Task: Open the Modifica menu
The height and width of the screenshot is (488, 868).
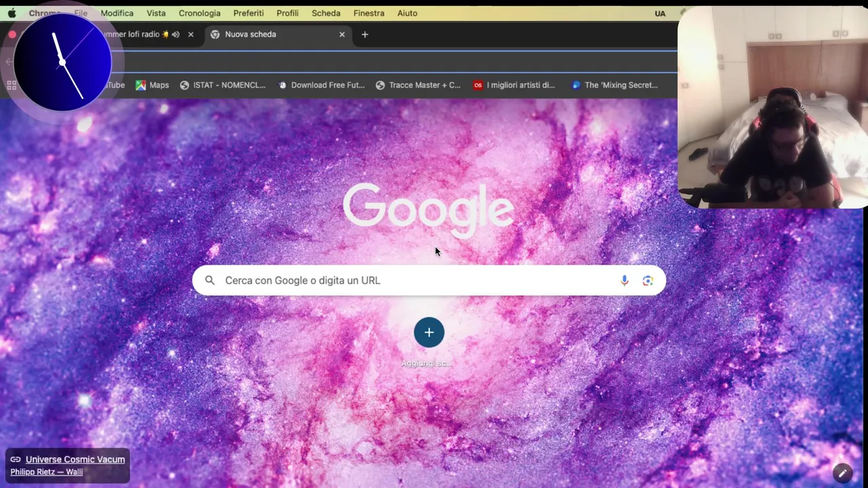Action: [117, 13]
